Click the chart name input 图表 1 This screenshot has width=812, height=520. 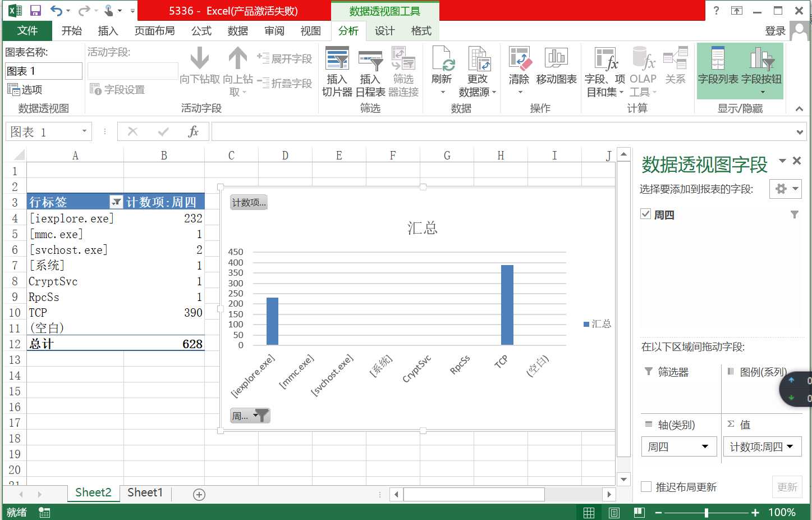point(44,71)
